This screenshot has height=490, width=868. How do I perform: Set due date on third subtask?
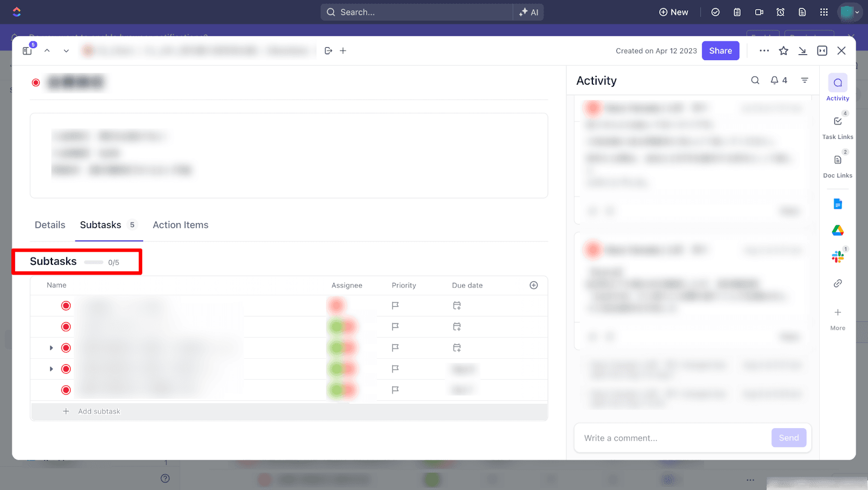pos(457,347)
